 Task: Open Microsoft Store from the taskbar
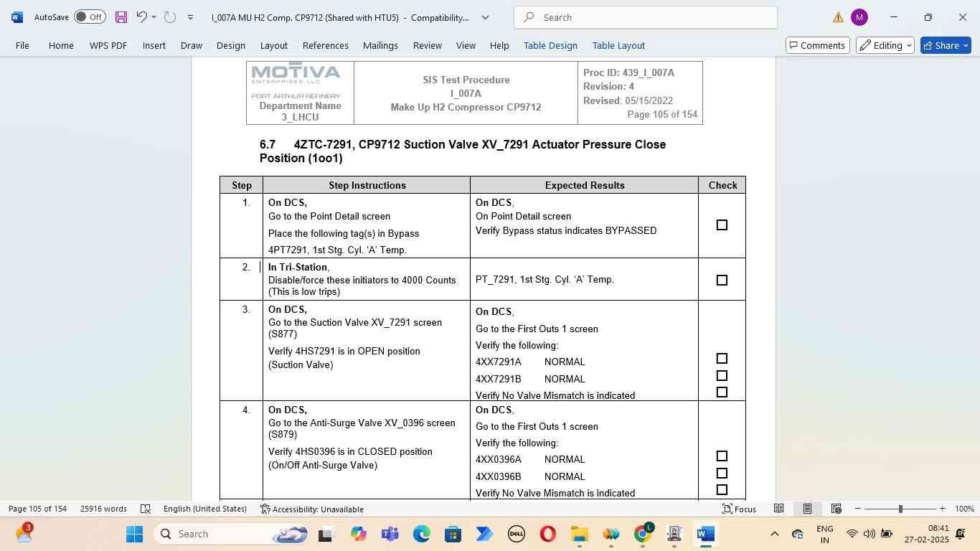(453, 534)
